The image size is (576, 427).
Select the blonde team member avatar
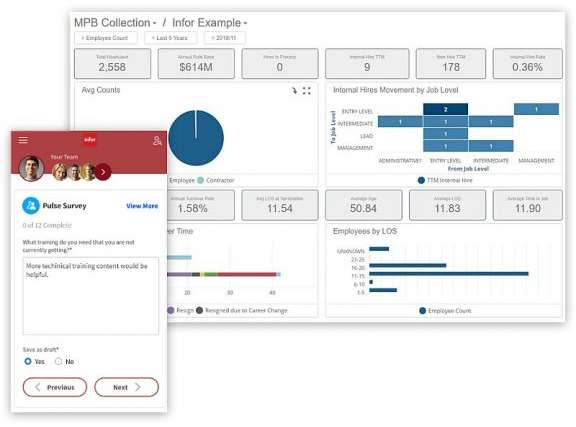tap(60, 172)
